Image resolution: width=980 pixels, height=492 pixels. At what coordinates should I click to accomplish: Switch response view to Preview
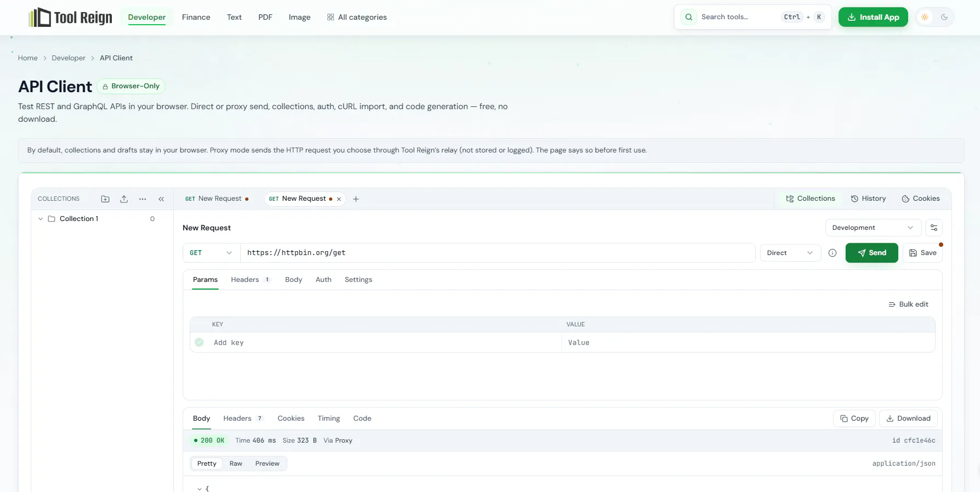coord(267,463)
